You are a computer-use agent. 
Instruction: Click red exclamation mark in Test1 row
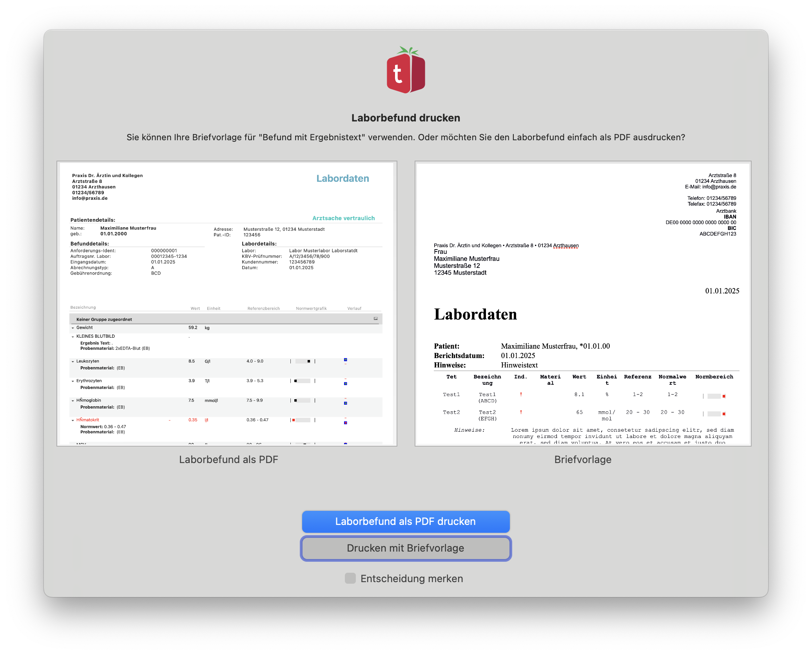(521, 394)
